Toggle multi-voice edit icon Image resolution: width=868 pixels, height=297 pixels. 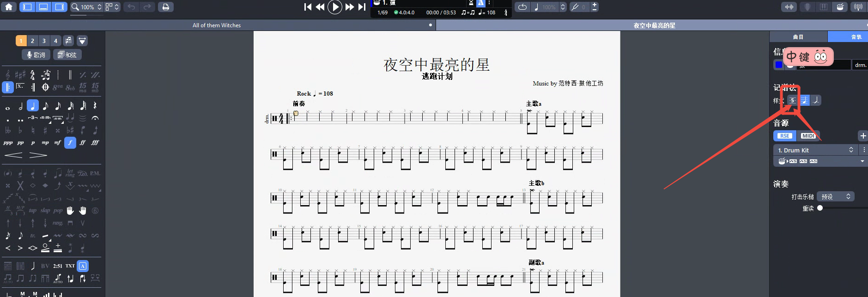tap(68, 41)
